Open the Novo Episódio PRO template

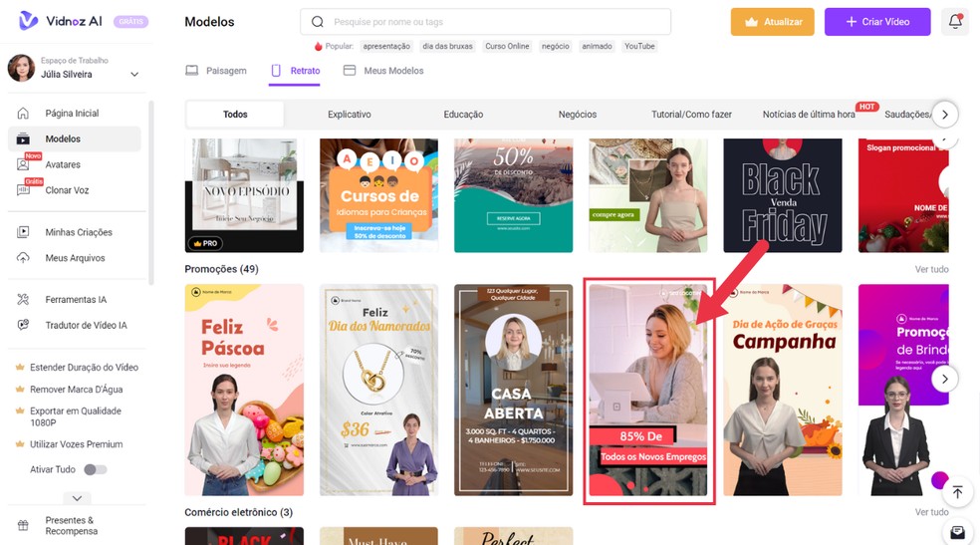click(244, 195)
